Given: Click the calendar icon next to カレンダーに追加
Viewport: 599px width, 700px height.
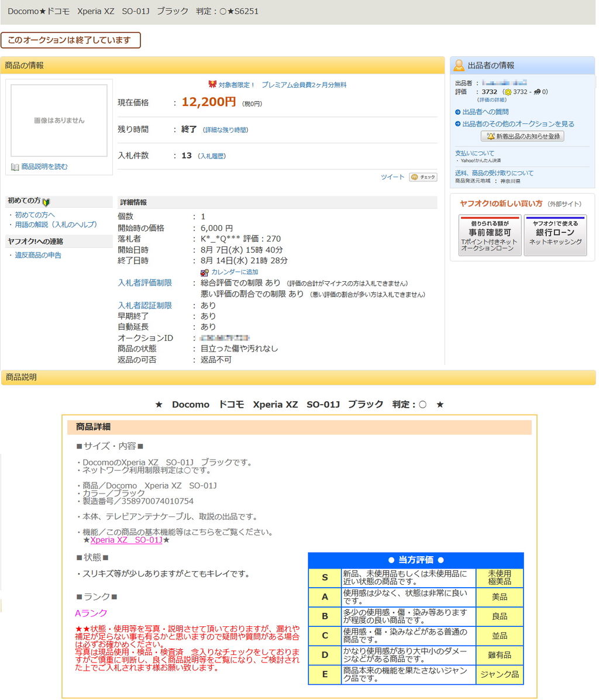Looking at the screenshot, I should [205, 273].
